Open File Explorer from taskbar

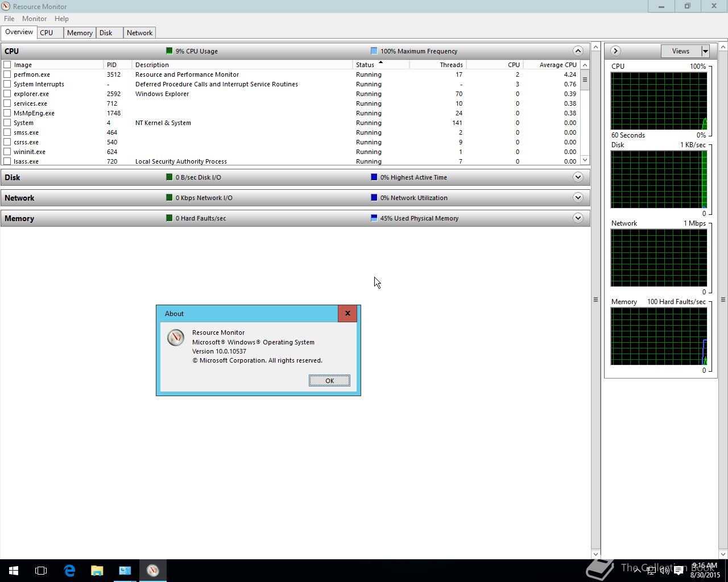click(97, 571)
